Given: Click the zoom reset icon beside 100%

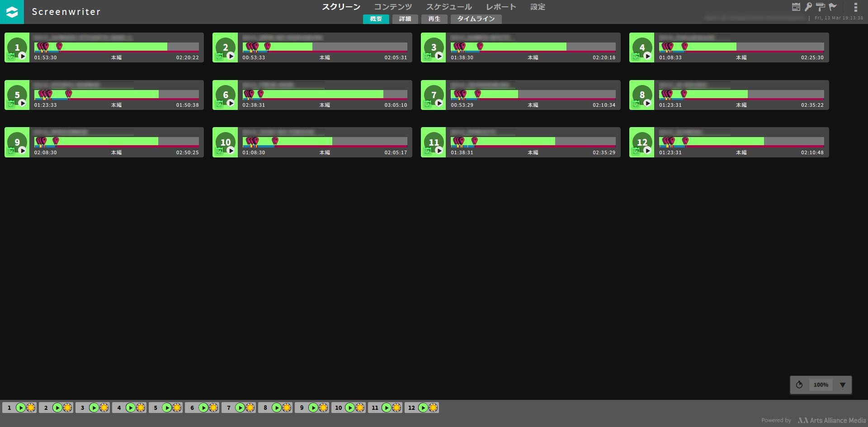Looking at the screenshot, I should point(799,385).
